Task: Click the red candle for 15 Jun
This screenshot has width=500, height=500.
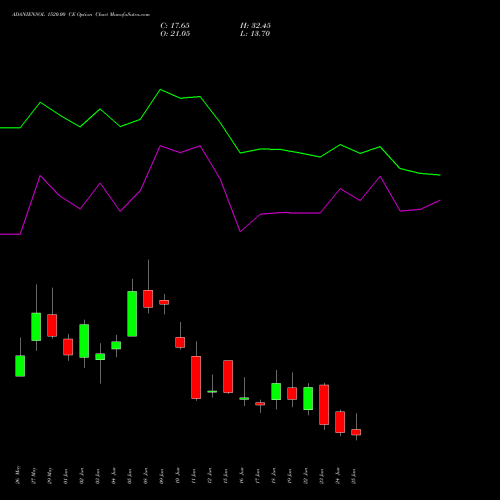Action: coord(228,376)
